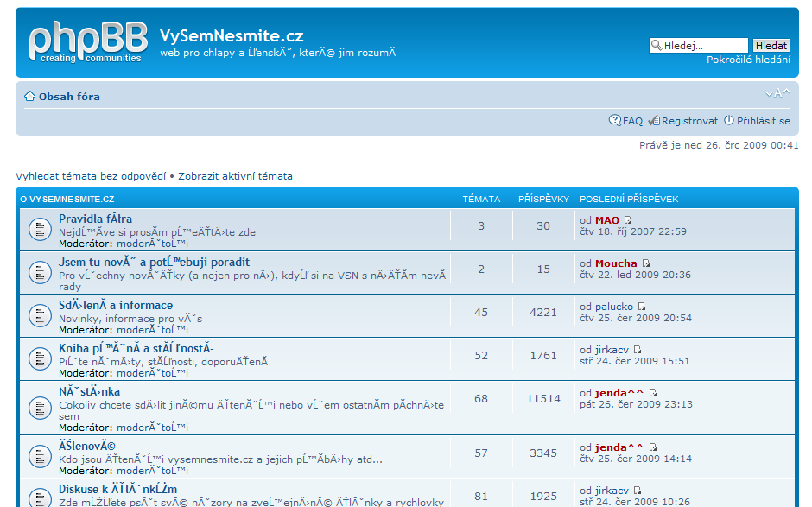
Task: Open the Obsah fóra breadcrumb link
Action: click(x=69, y=97)
